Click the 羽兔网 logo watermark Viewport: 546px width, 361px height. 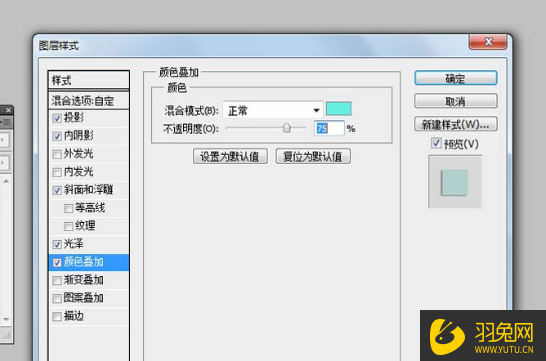coord(483,336)
